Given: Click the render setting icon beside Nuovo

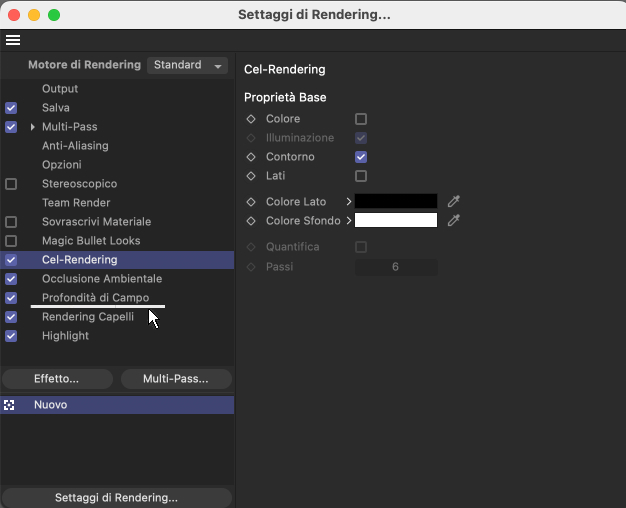Looking at the screenshot, I should (x=9, y=405).
